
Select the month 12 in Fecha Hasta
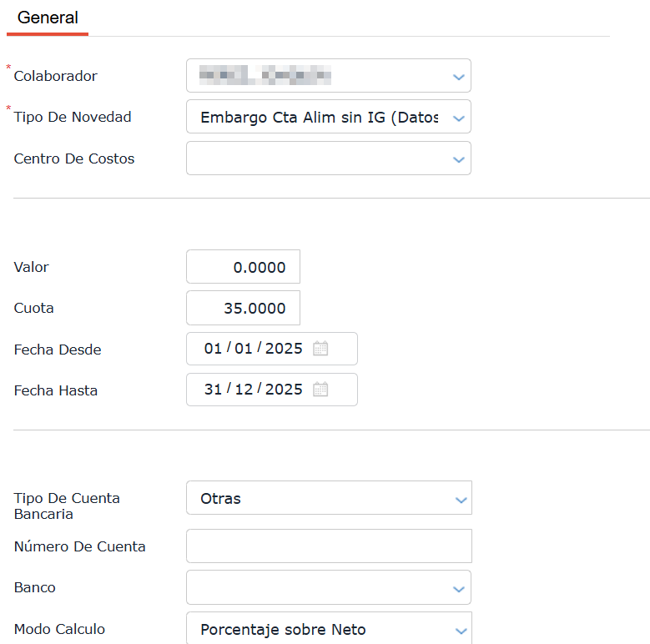click(x=244, y=390)
